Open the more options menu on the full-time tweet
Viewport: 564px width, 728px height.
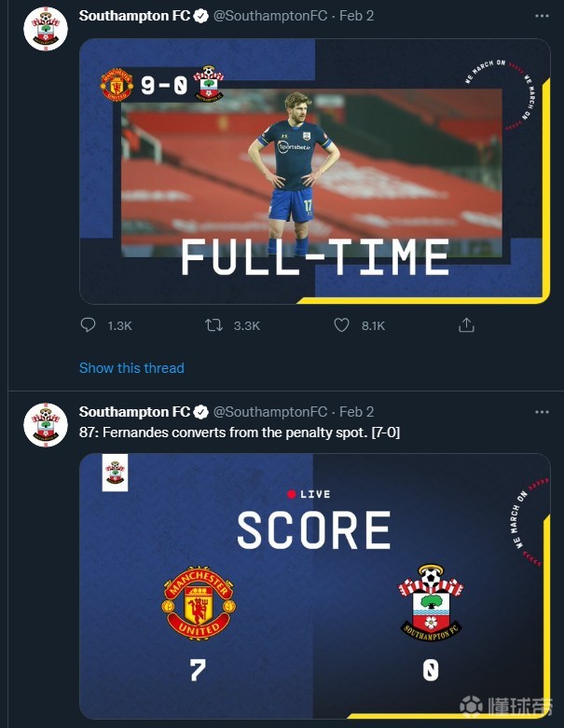click(x=542, y=17)
